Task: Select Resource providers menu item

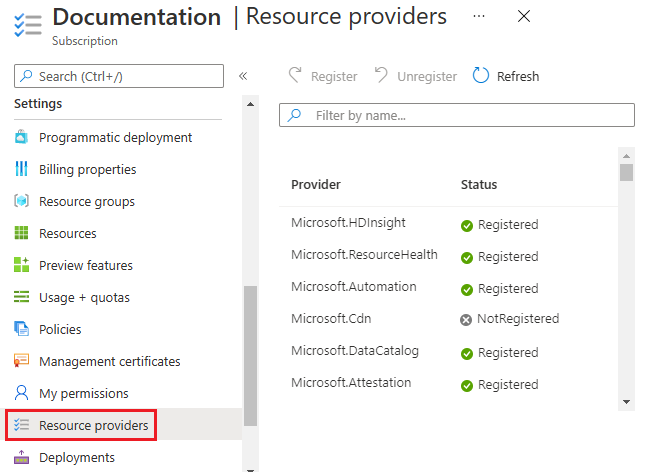Action: point(93,426)
